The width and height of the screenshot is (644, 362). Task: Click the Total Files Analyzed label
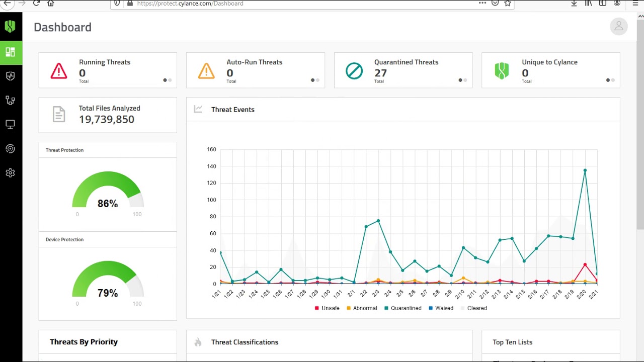click(110, 108)
